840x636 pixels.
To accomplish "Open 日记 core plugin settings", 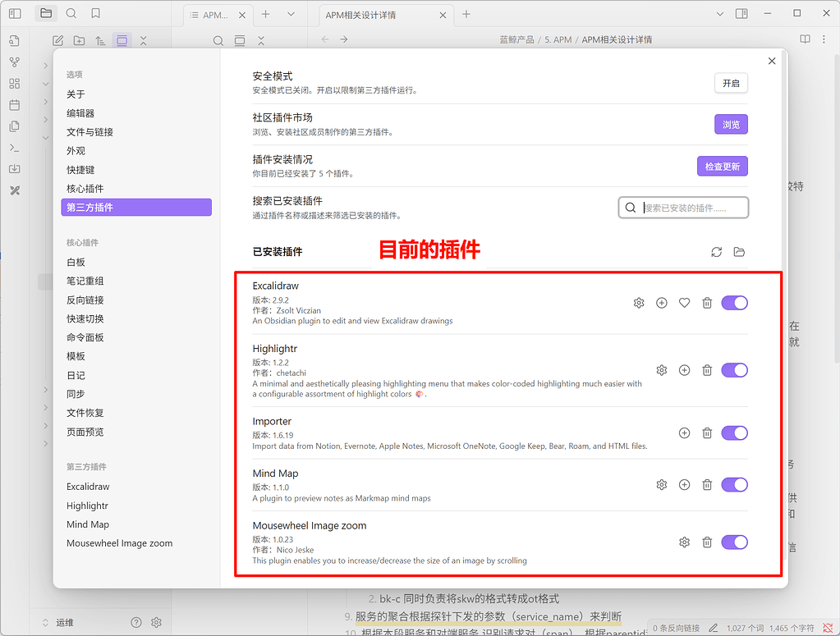I will 136,375.
